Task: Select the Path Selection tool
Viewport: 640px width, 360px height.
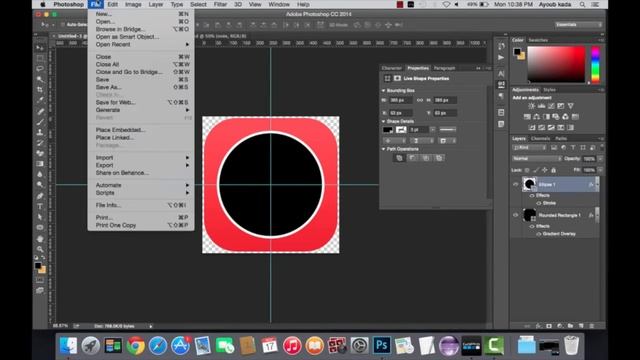Action: tap(40, 217)
